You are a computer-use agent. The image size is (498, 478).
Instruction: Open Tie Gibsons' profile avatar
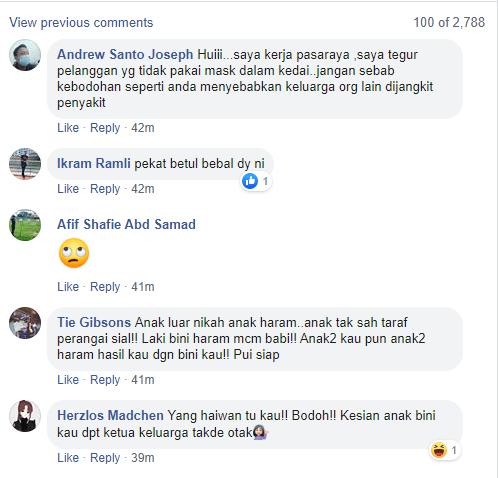pyautogui.click(x=25, y=323)
